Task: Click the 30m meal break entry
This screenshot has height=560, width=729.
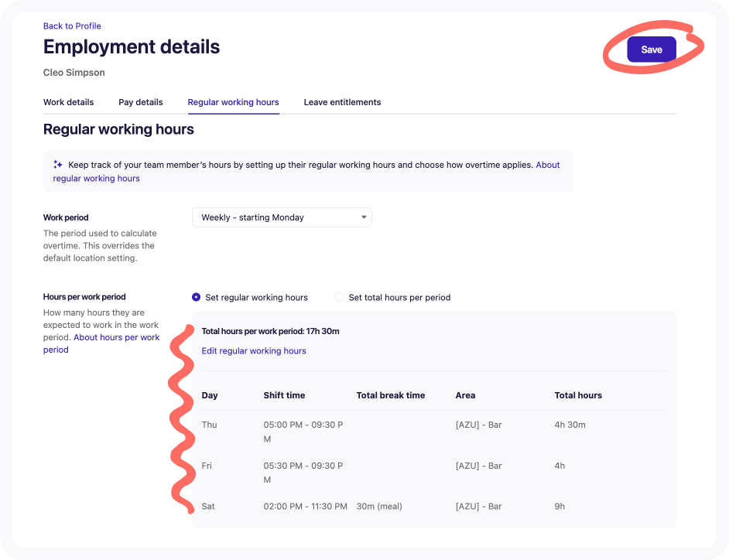Action: (x=378, y=506)
